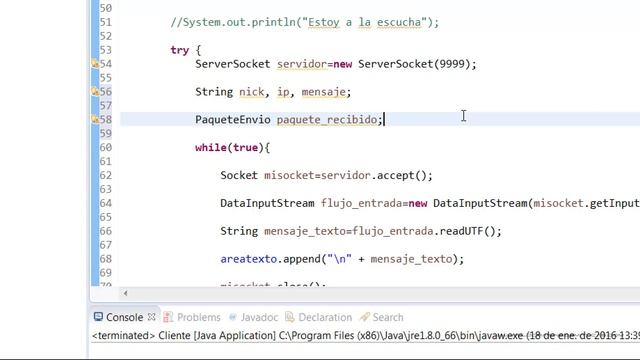This screenshot has height=360, width=640.
Task: Click 'paquete_recibido' variable name
Action: [x=327, y=120]
